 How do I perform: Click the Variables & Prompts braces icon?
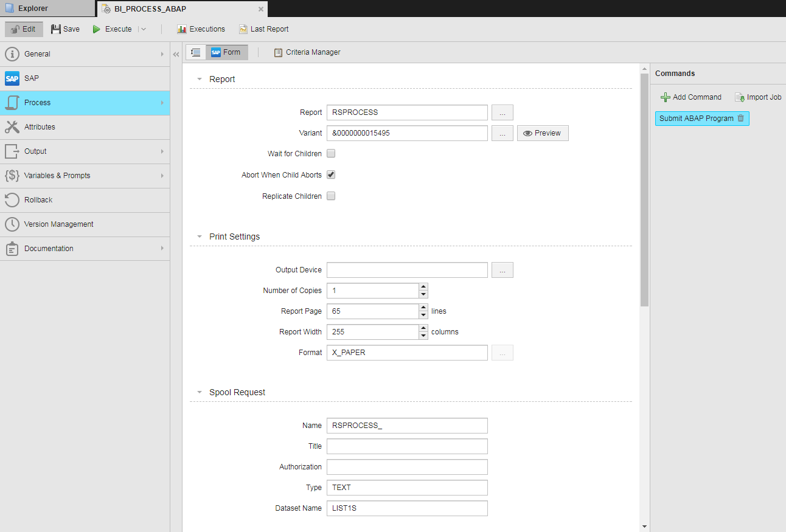[12, 176]
